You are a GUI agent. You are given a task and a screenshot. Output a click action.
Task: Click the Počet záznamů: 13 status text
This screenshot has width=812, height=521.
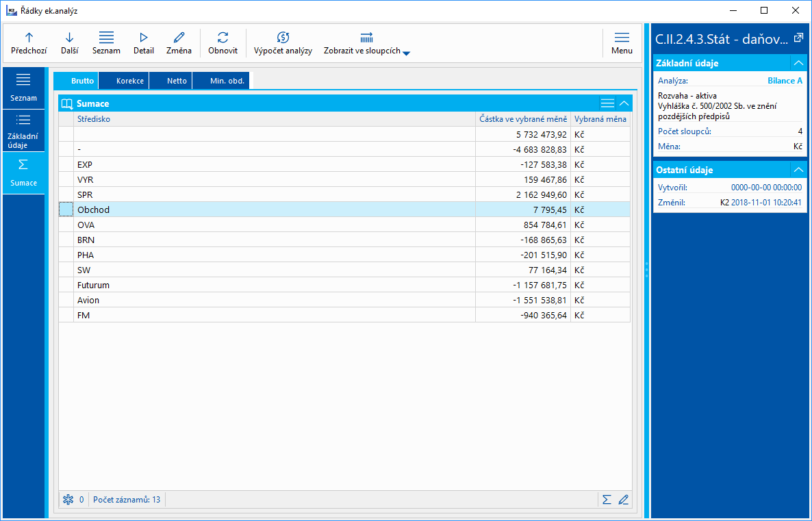127,500
